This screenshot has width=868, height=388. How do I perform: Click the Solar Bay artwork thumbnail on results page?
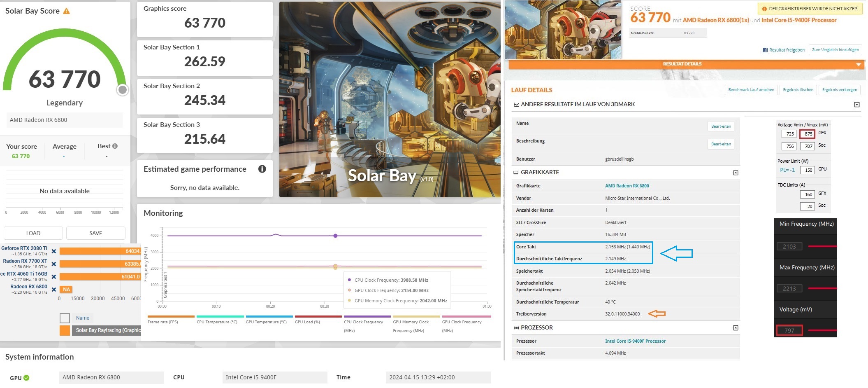(x=563, y=30)
